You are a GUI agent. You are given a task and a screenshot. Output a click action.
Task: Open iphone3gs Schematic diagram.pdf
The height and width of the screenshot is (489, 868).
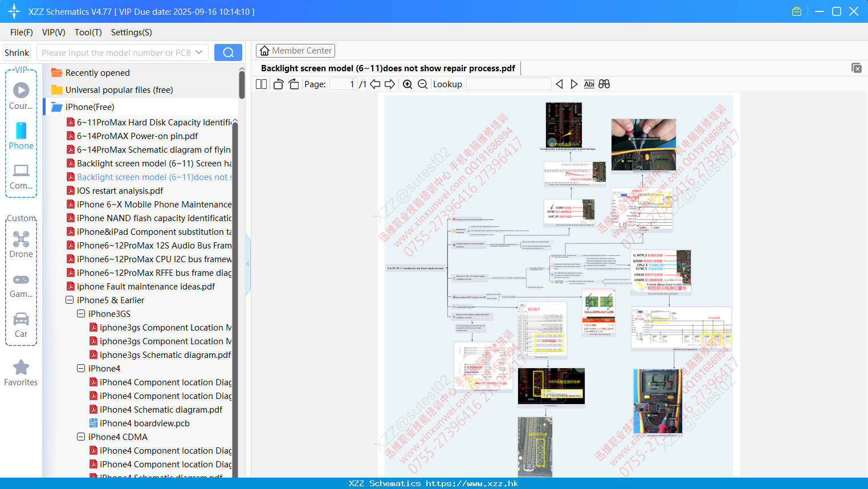(160, 355)
